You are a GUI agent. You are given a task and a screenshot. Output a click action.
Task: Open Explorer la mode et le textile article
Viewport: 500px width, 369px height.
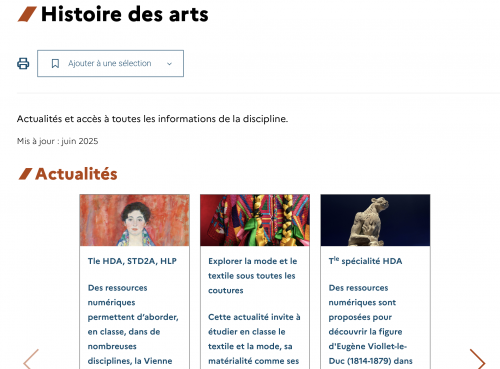click(253, 276)
